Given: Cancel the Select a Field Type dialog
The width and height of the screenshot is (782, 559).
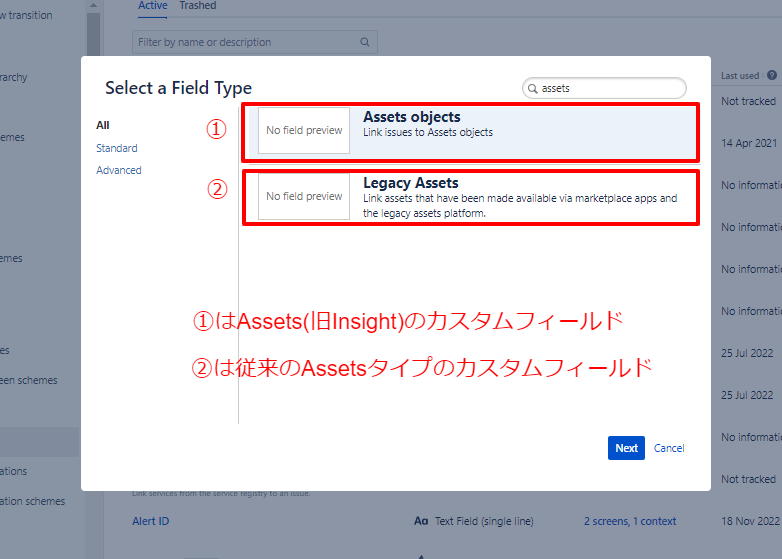Looking at the screenshot, I should (669, 448).
